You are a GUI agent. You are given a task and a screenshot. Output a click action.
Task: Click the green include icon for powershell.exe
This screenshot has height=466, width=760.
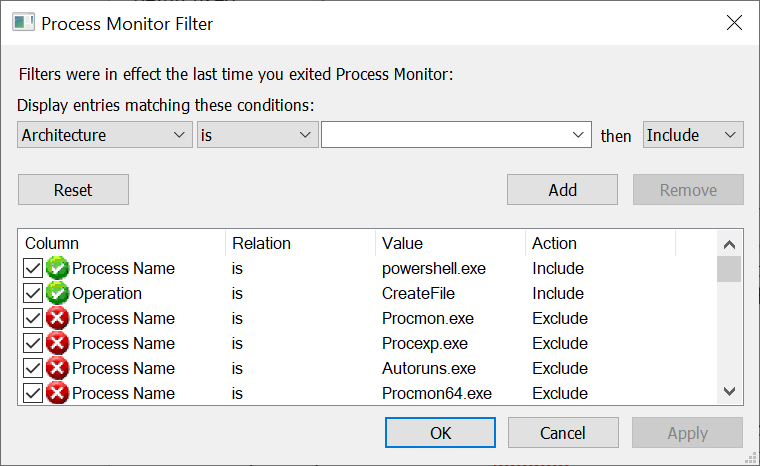click(x=57, y=268)
